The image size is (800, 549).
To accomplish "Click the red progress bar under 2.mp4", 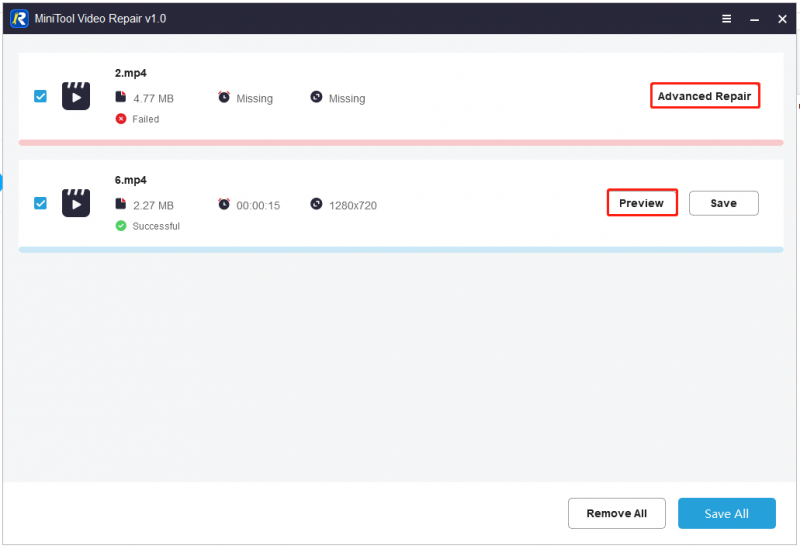I will 401,143.
